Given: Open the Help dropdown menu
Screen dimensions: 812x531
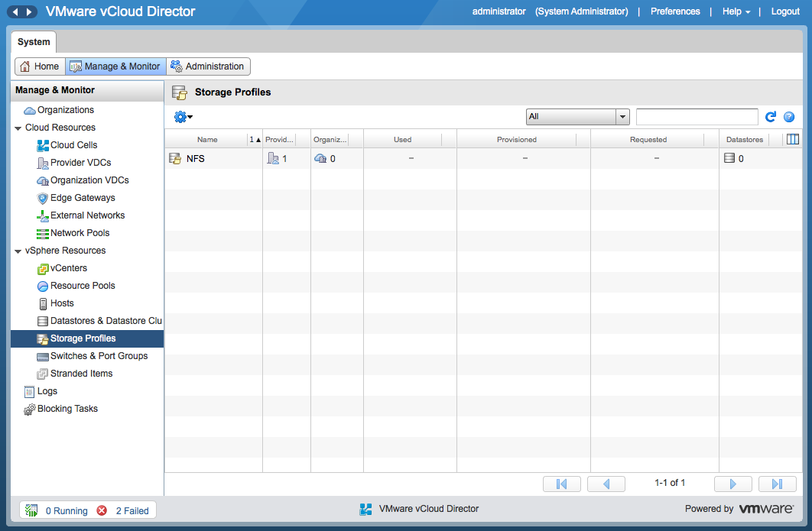Looking at the screenshot, I should pos(736,11).
